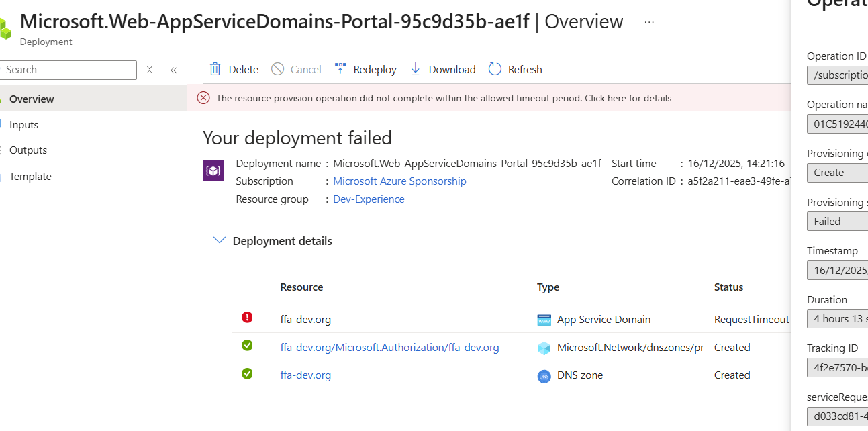This screenshot has width=868, height=431.
Task: Click the App Service Domain icon
Action: pos(544,320)
